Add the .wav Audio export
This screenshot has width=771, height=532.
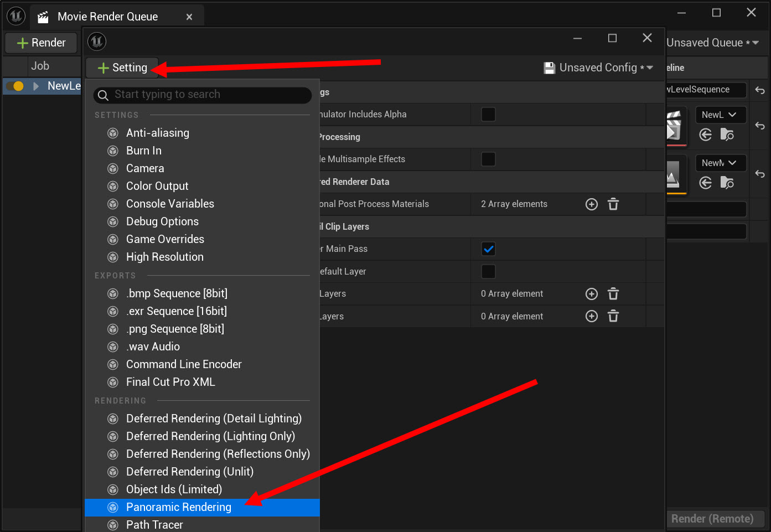[202, 347]
